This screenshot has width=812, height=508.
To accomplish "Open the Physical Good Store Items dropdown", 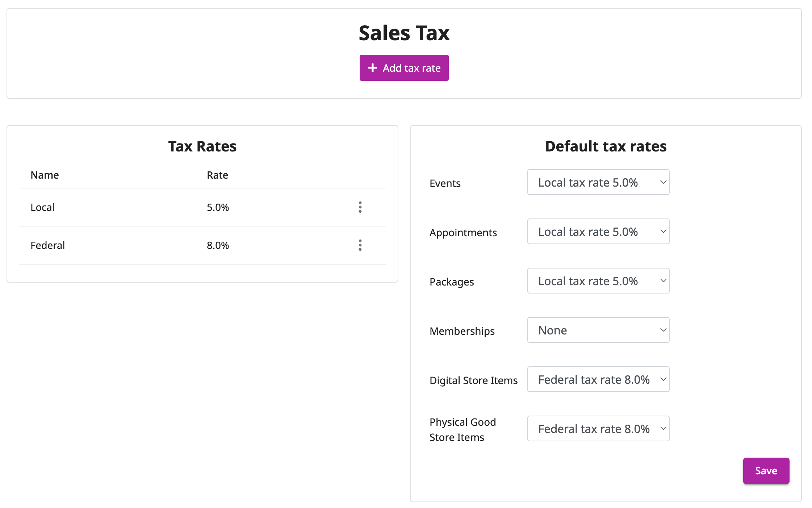I will [x=598, y=429].
